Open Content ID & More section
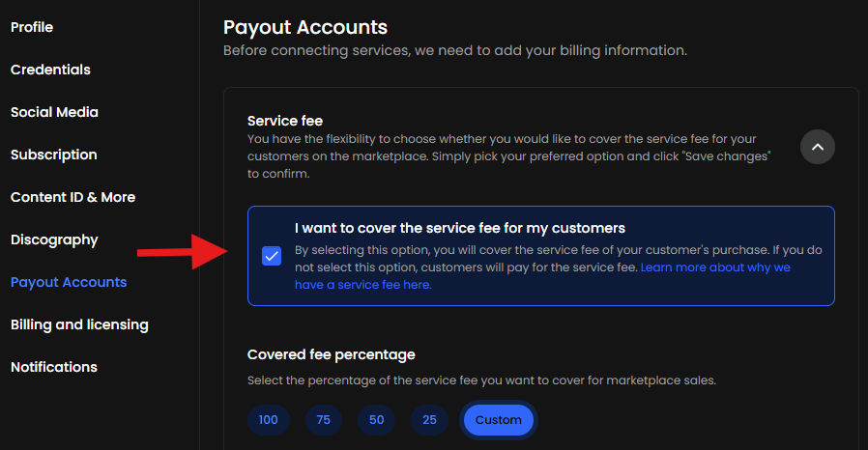 72,197
